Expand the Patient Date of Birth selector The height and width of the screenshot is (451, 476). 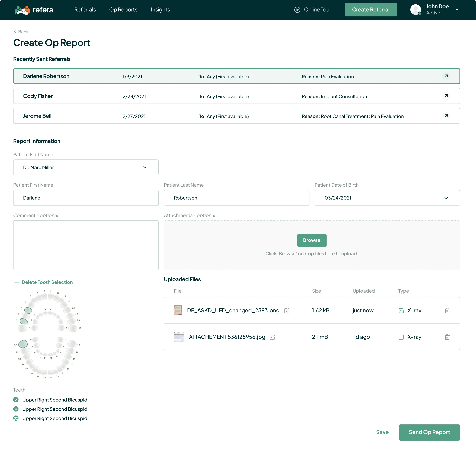point(446,198)
